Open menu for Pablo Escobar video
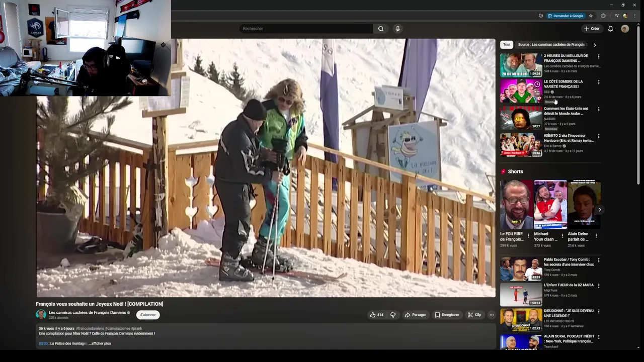 [x=598, y=260]
